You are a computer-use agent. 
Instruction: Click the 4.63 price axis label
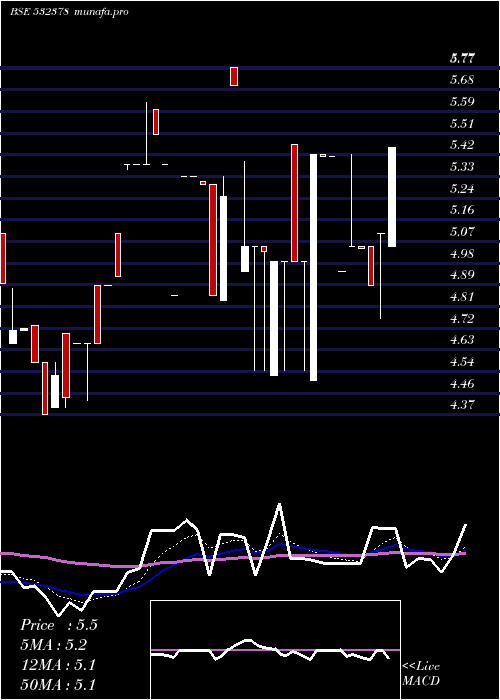[462, 340]
